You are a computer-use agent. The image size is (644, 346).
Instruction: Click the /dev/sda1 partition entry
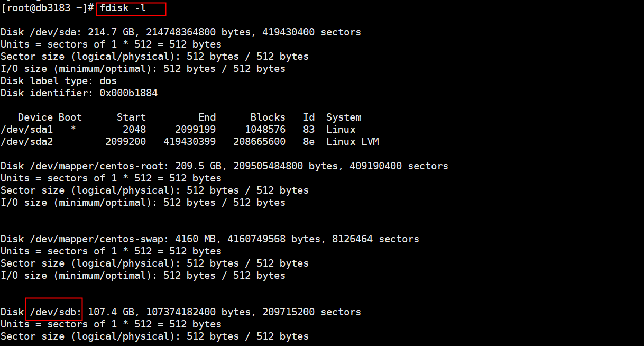pos(26,130)
